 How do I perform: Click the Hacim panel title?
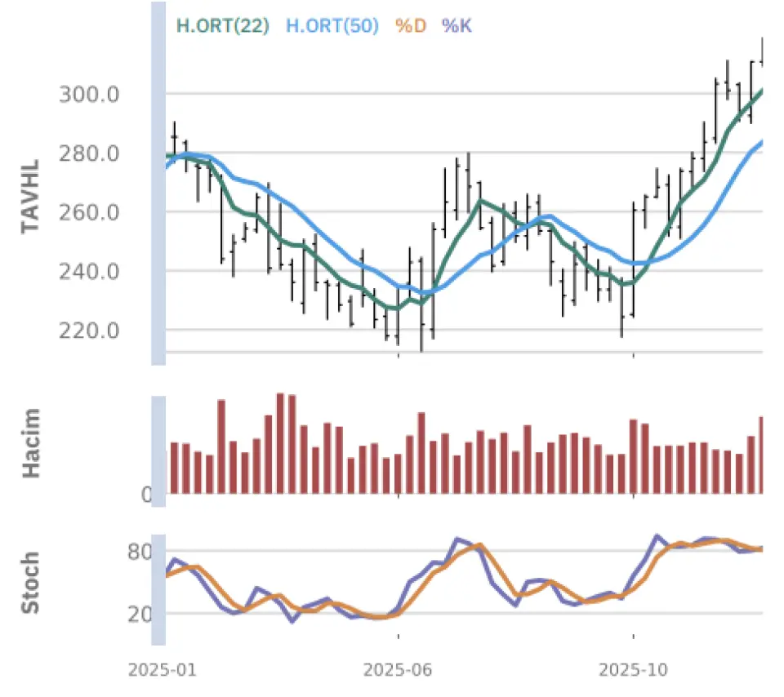pyautogui.click(x=31, y=445)
